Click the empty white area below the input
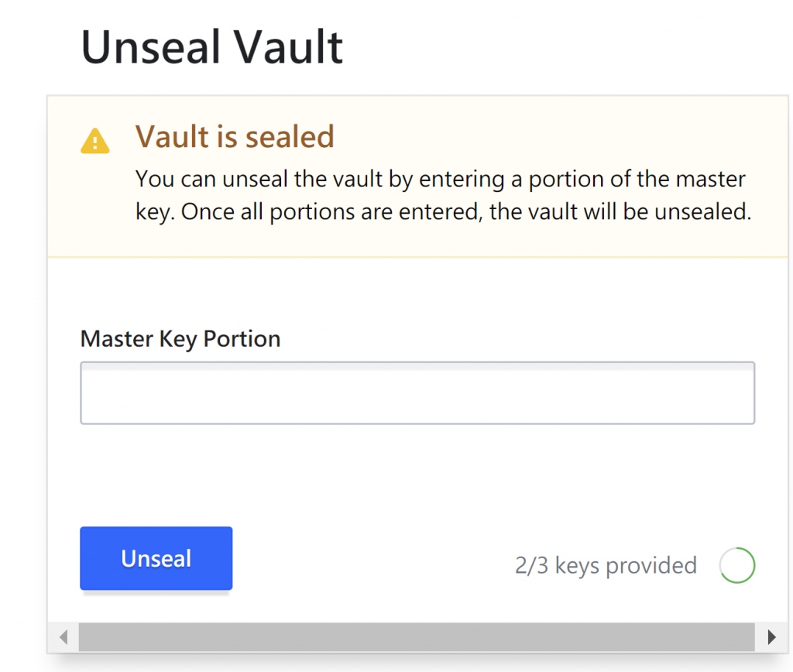This screenshot has width=793, height=672. pyautogui.click(x=417, y=472)
